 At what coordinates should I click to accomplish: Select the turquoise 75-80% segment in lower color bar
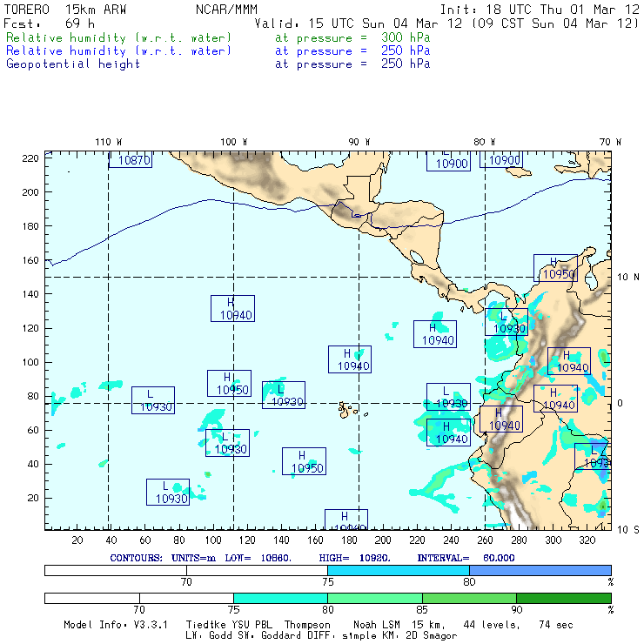pyautogui.click(x=280, y=598)
